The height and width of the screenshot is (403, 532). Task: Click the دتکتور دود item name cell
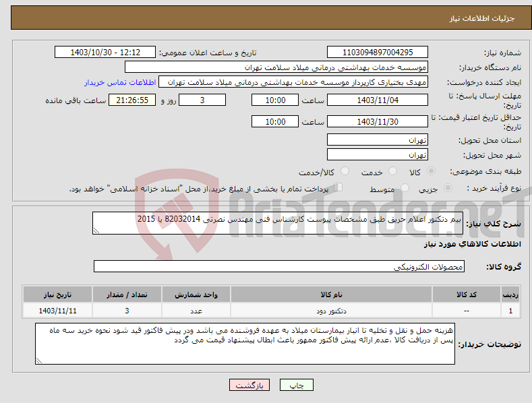[x=332, y=311]
